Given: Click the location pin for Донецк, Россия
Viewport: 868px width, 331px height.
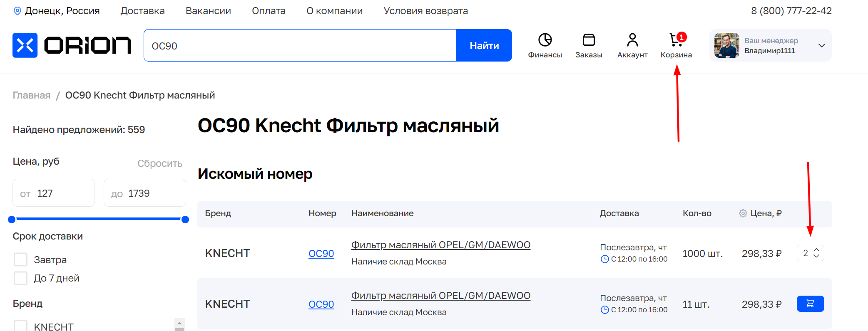Looking at the screenshot, I should (x=17, y=11).
